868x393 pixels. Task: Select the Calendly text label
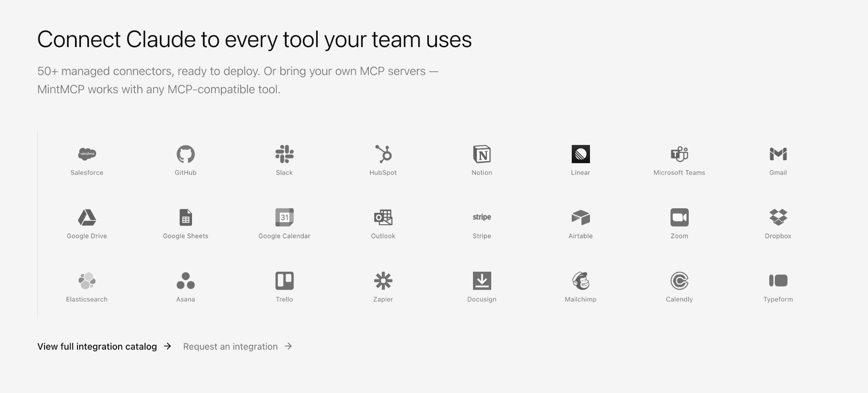[x=679, y=299]
